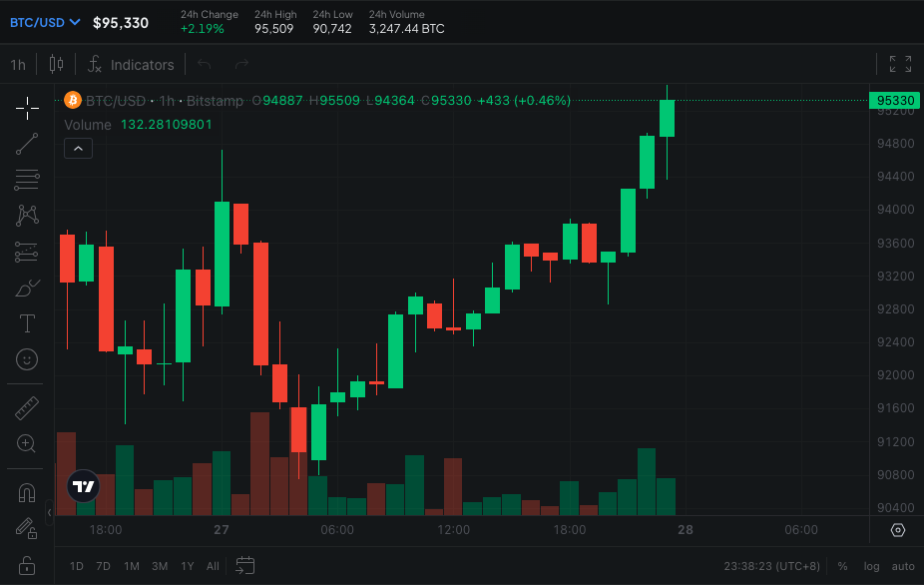
Task: Open the Indicators panel
Action: pyautogui.click(x=130, y=65)
